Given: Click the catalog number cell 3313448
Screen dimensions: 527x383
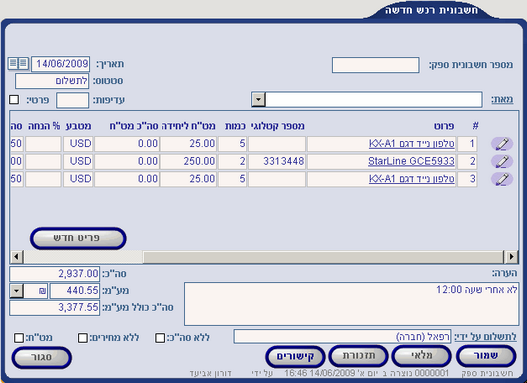Looking at the screenshot, I should [x=277, y=161].
